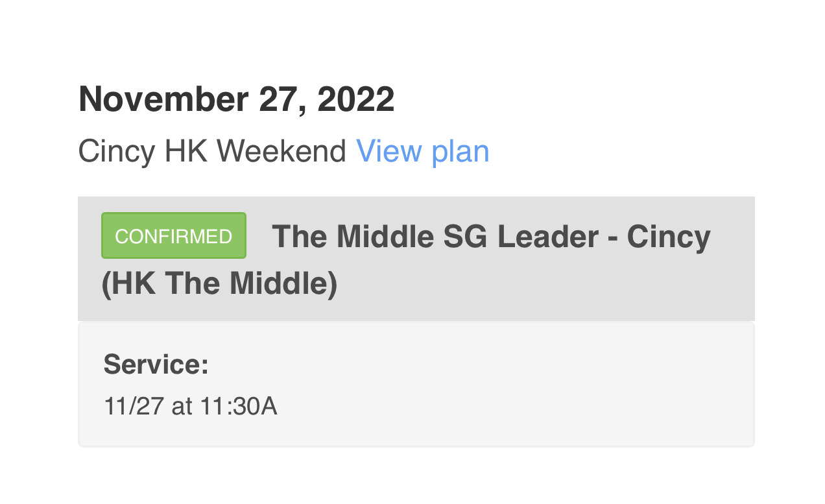The height and width of the screenshot is (504, 825).
Task: Click the bold Service: label
Action: click(156, 365)
